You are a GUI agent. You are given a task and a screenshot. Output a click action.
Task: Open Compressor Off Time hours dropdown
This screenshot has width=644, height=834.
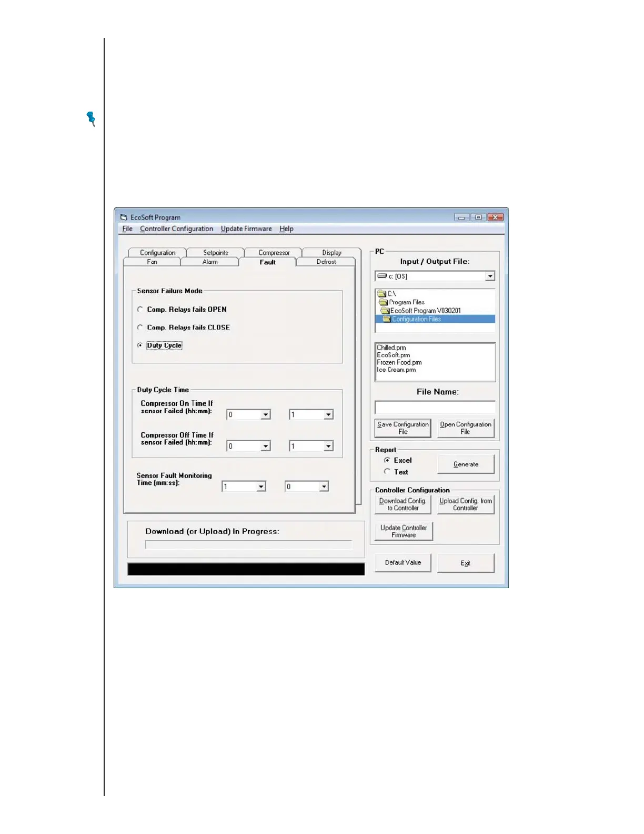[266, 446]
